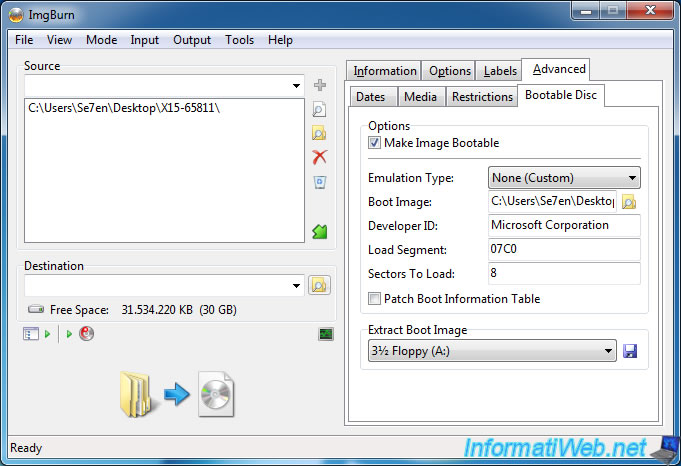The image size is (681, 466).
Task: Browse for destination file icon
Action: 319,285
